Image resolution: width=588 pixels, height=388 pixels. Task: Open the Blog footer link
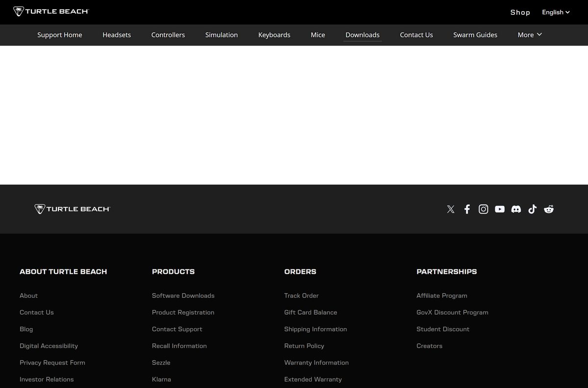tap(26, 329)
